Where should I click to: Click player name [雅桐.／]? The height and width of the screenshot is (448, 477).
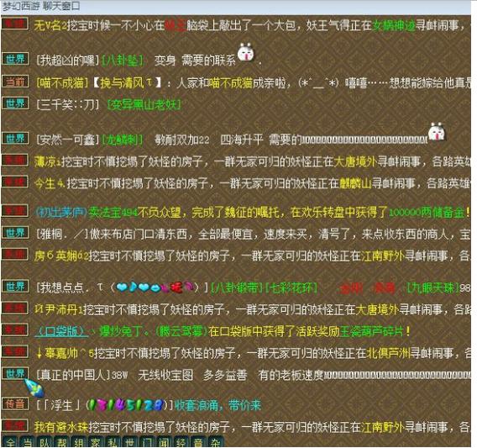pos(62,235)
